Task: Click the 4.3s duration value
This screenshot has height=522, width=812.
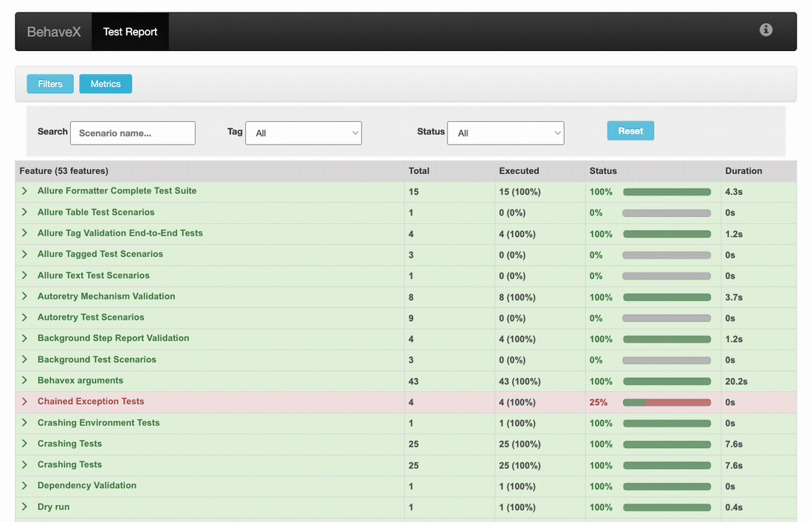Action: pos(734,192)
